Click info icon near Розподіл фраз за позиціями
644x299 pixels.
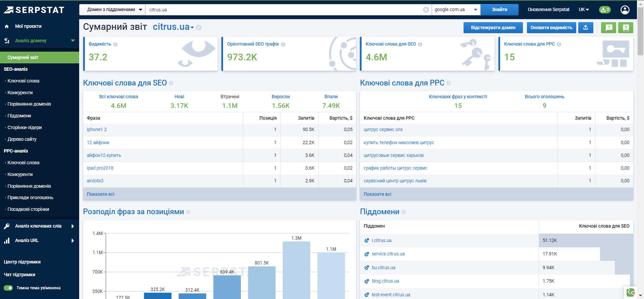point(188,212)
